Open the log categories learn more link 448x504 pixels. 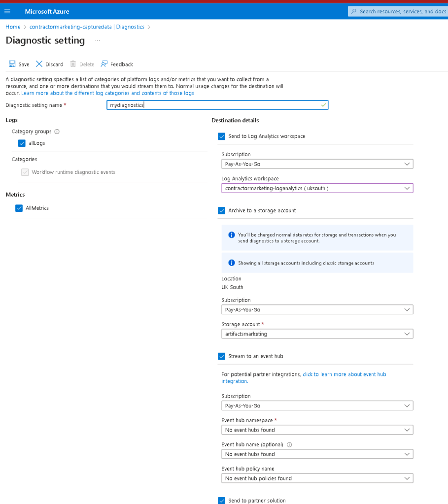(x=107, y=93)
